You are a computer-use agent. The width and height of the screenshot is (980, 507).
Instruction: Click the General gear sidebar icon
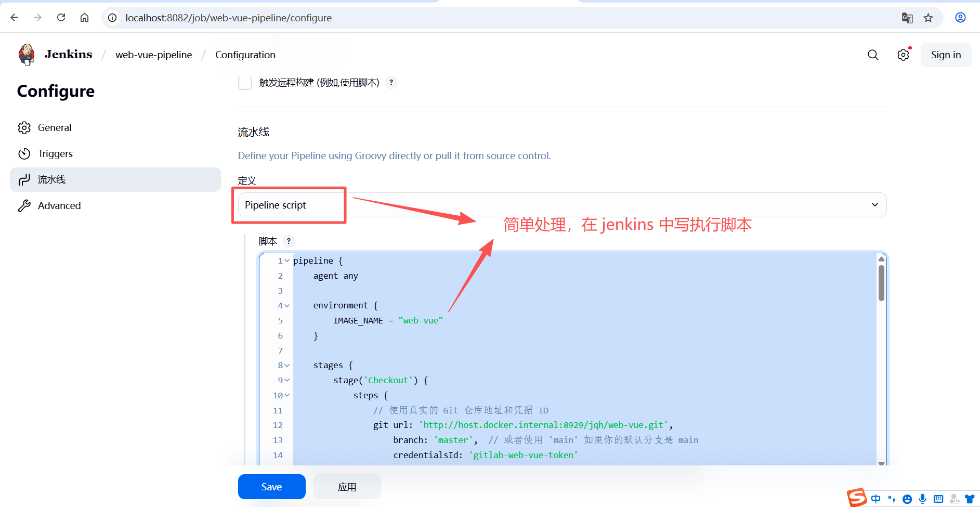click(x=24, y=127)
